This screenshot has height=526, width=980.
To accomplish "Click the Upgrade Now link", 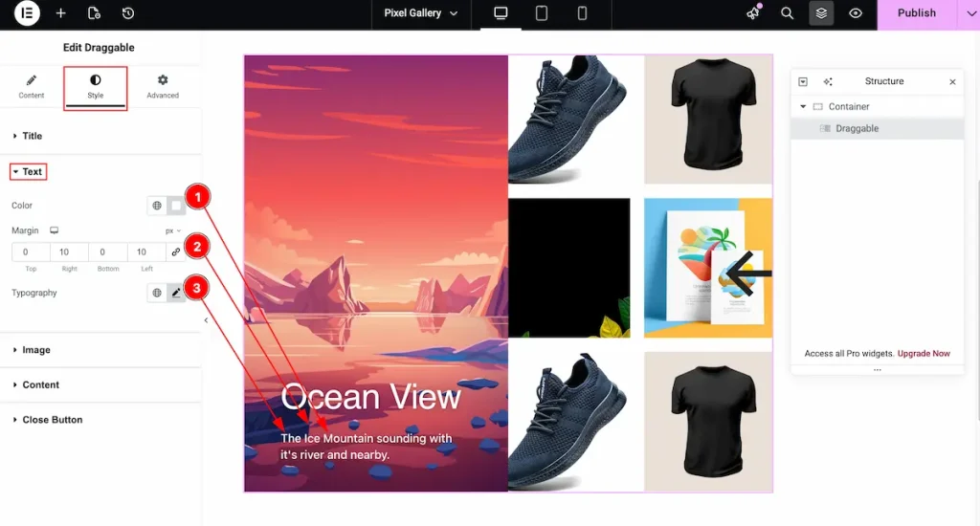I will click(x=924, y=354).
